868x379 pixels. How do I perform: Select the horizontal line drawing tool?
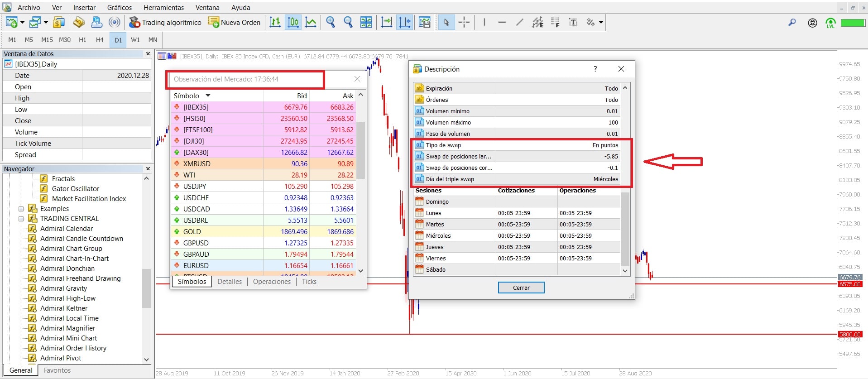(x=502, y=22)
